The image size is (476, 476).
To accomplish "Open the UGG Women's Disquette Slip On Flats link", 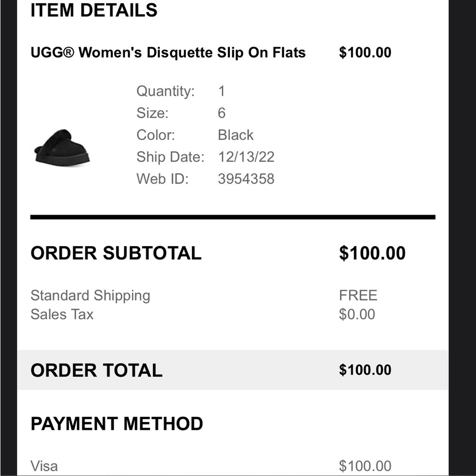I will (x=168, y=52).
